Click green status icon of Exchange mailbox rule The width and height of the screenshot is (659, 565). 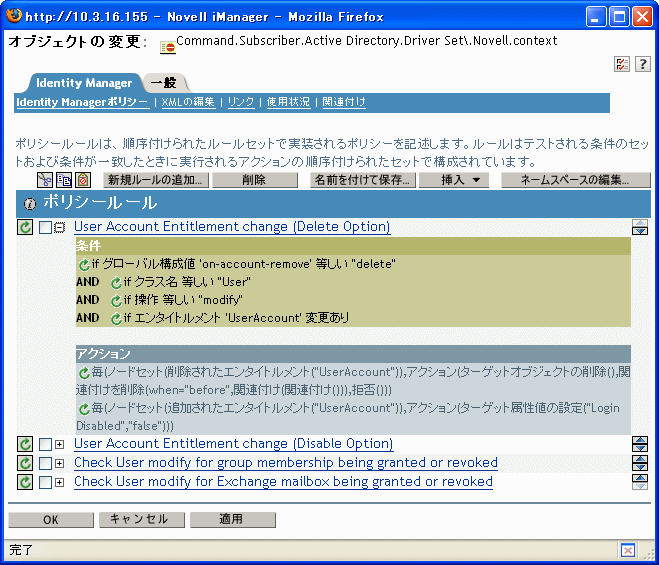tap(25, 482)
